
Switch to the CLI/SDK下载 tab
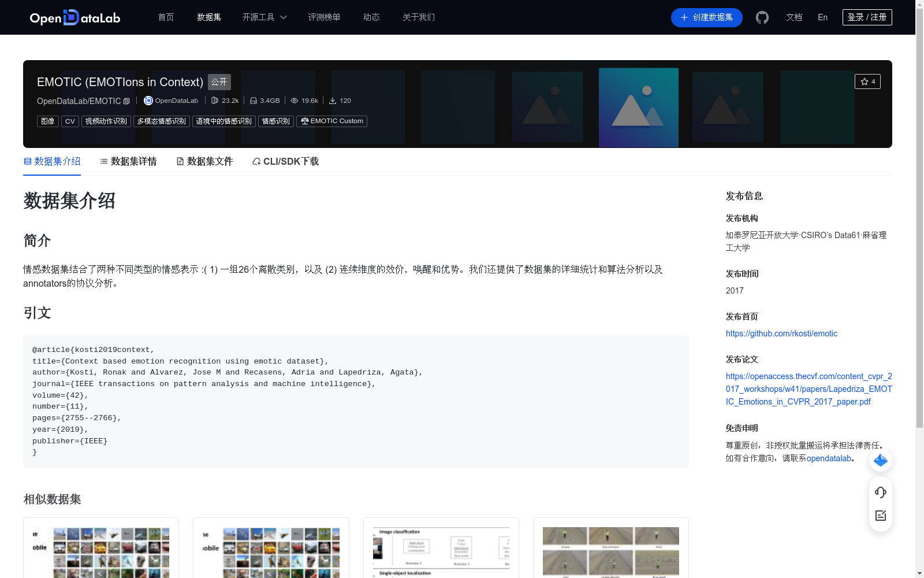tap(285, 161)
